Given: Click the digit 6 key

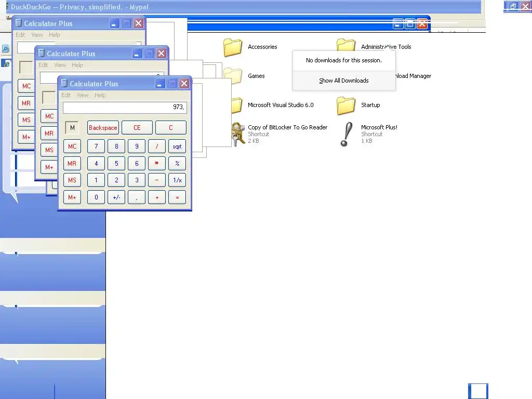Looking at the screenshot, I should coord(137,163).
